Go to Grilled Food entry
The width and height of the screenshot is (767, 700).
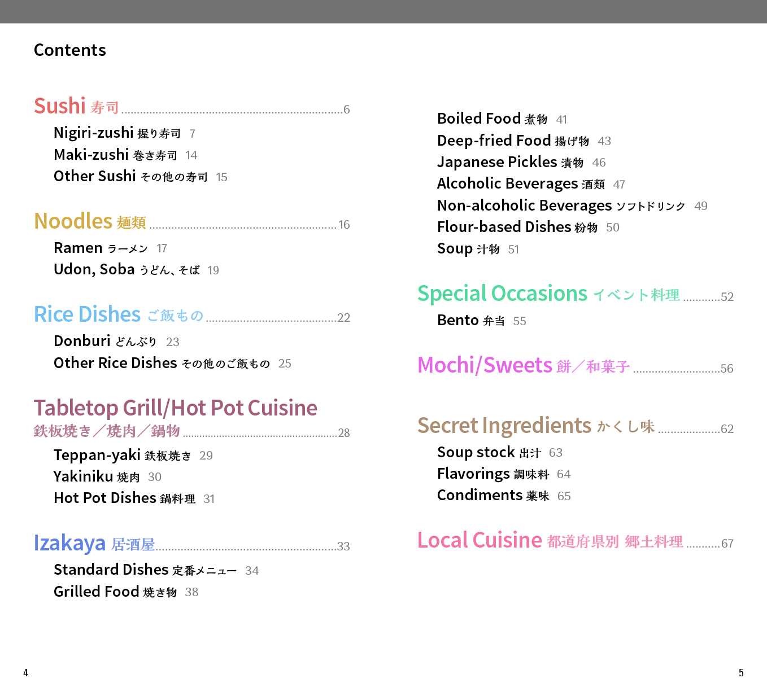pyautogui.click(x=126, y=592)
